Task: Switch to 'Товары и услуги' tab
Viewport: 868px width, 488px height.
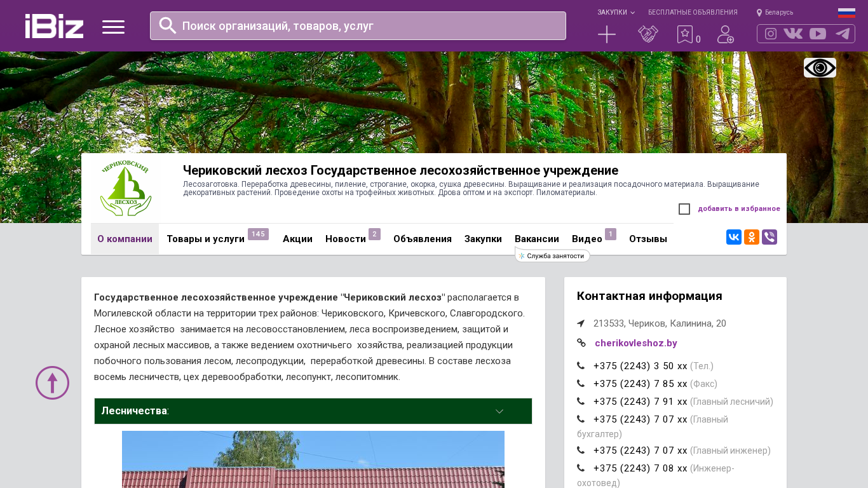Action: tap(206, 239)
